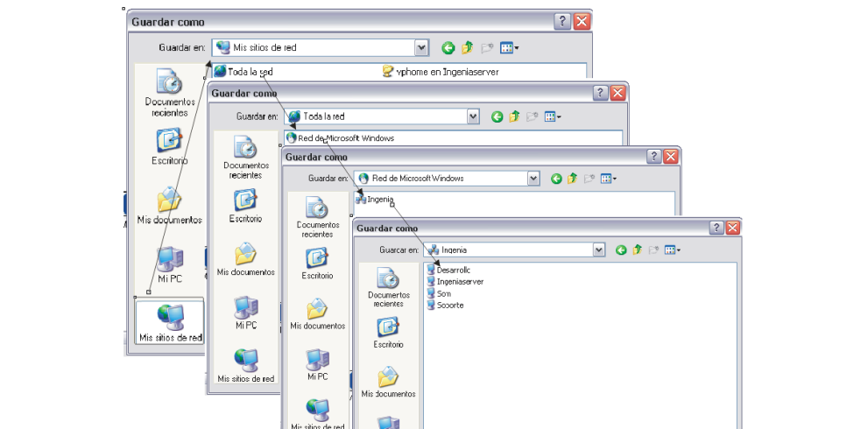The height and width of the screenshot is (429, 868).
Task: Close the Ingenia Guardar como window
Action: [733, 228]
